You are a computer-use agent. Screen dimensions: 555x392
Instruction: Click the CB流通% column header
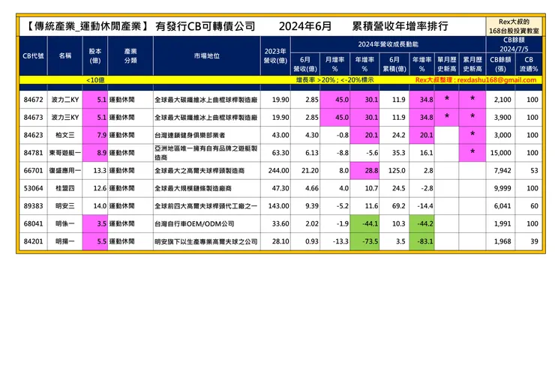[x=529, y=64]
